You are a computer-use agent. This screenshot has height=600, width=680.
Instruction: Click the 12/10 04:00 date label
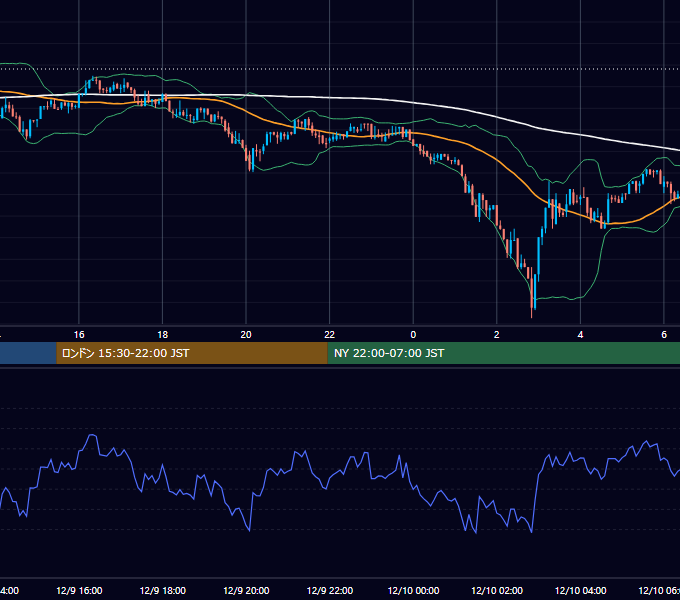(x=581, y=590)
